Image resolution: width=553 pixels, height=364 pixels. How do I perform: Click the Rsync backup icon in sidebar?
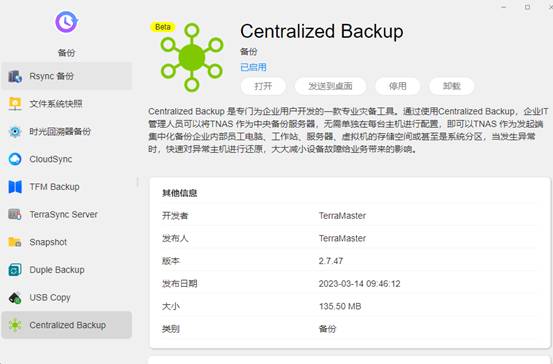click(x=15, y=76)
